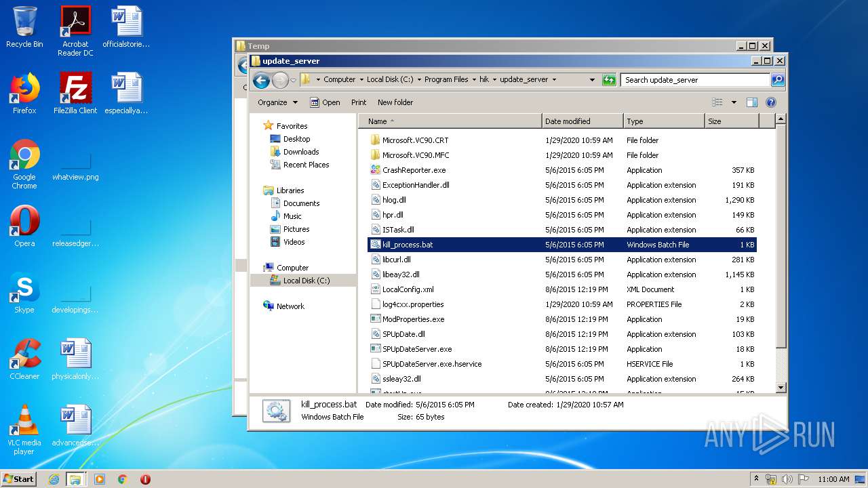Open Google Chrome from the taskbar

tap(123, 479)
